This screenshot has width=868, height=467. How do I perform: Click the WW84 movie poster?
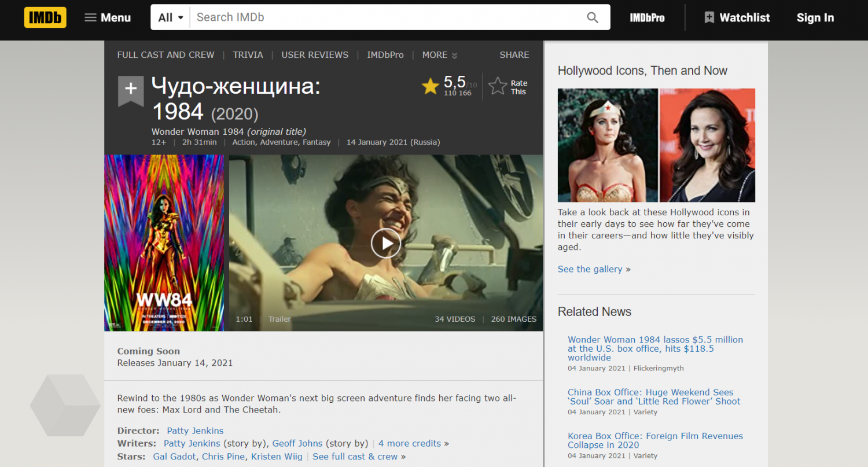click(x=164, y=243)
